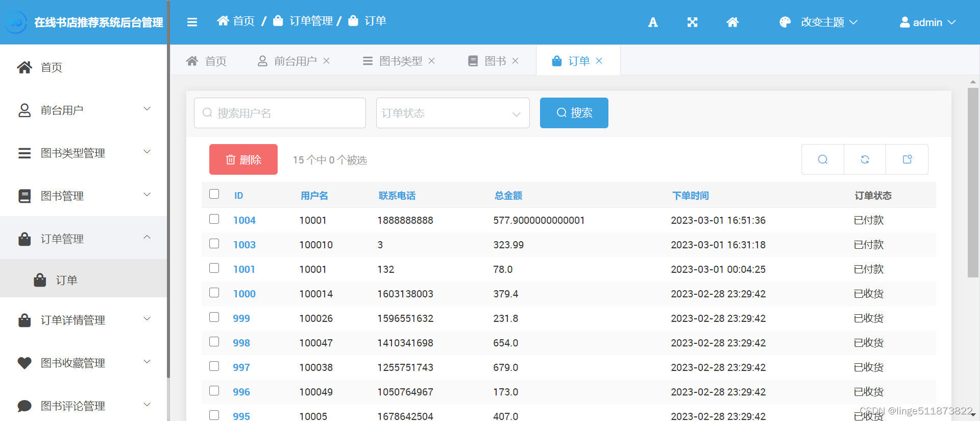Click the export table icon
The width and height of the screenshot is (980, 421).
(907, 159)
